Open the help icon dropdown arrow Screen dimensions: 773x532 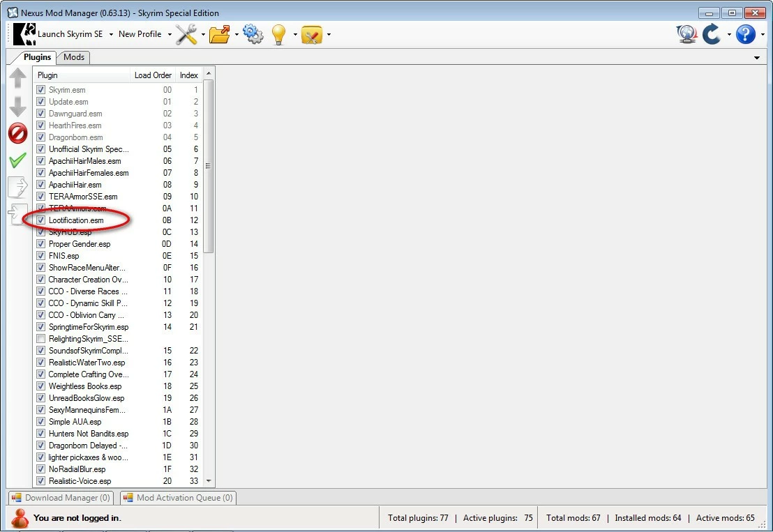tap(762, 34)
